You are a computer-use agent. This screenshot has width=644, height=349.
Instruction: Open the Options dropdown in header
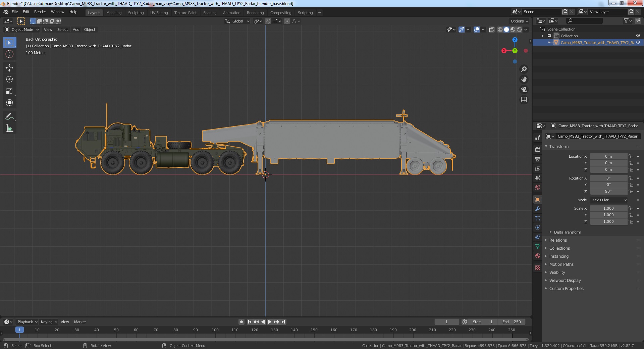(519, 21)
